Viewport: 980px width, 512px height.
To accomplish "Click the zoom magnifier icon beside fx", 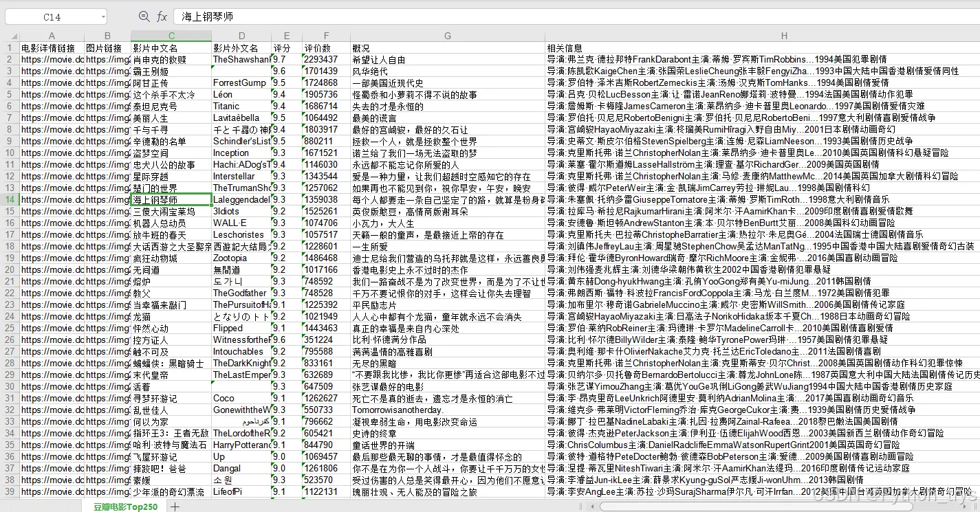I will [144, 16].
